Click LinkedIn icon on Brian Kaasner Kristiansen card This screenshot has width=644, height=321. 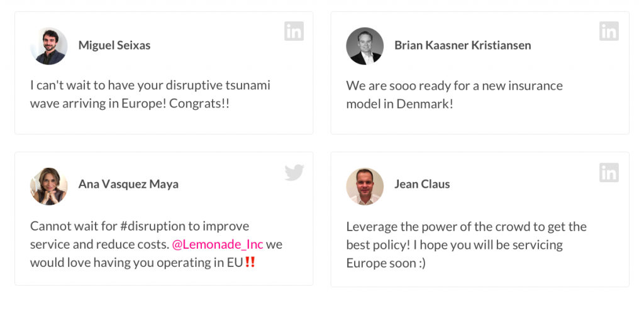(609, 31)
